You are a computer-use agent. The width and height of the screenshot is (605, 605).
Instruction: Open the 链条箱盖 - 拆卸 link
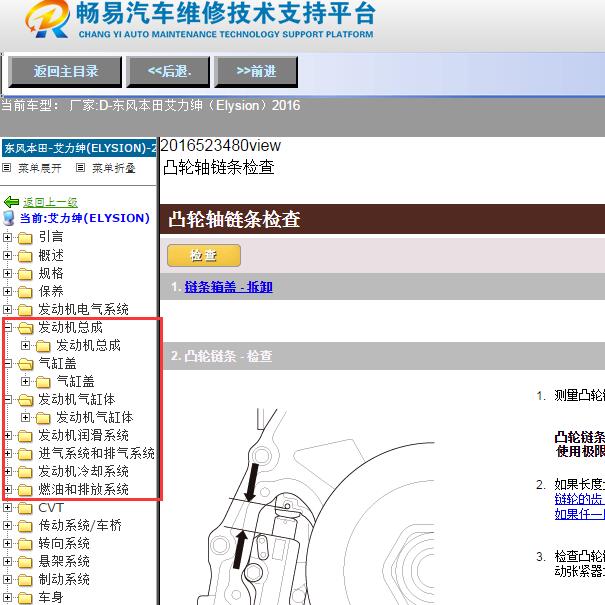point(228,287)
